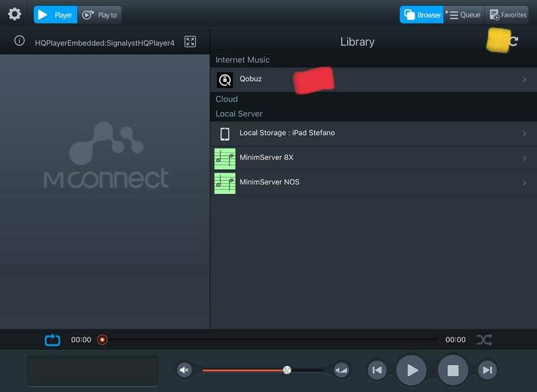Click the info icon beside HQPlayerEmbedded
This screenshot has height=392, width=537.
pos(19,41)
